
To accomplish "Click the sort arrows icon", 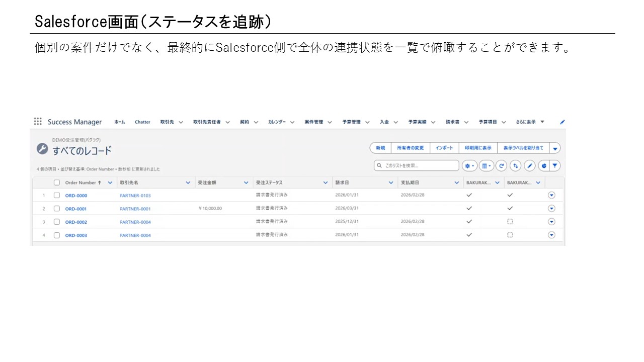I will click(x=515, y=165).
